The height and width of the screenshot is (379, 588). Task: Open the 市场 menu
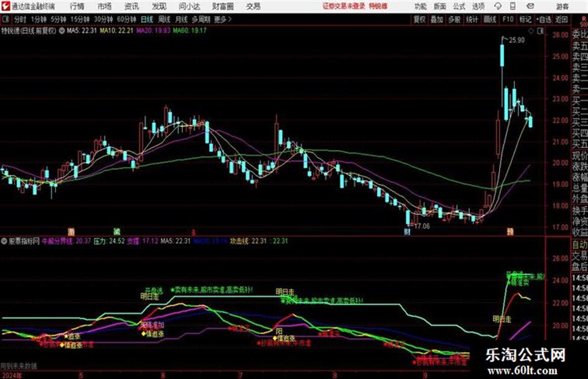coord(105,6)
